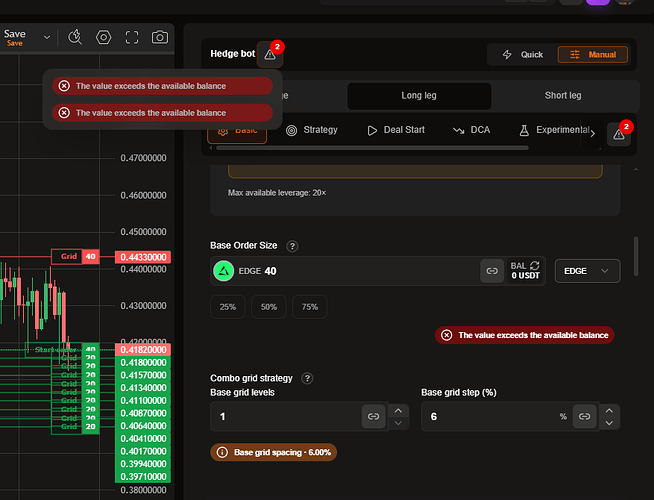Toggle link icon in Base Order Size
Screen dimensions: 654x500
coord(492,271)
